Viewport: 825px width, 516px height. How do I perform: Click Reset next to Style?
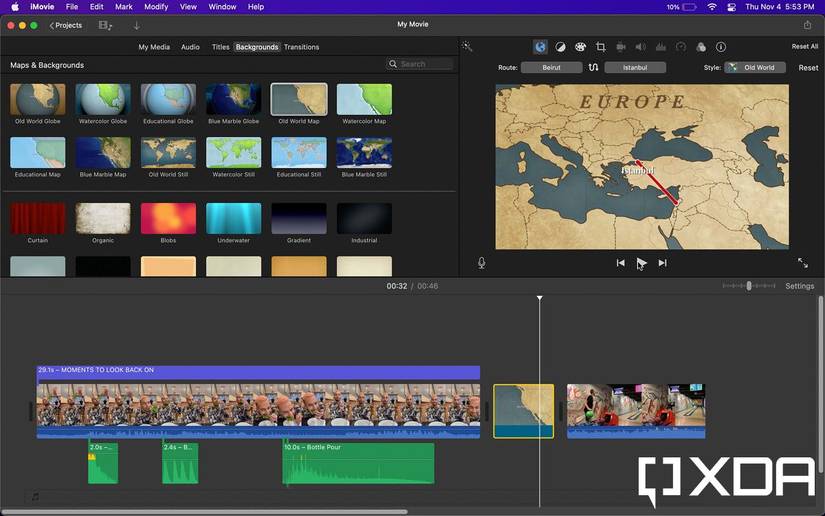coord(808,67)
